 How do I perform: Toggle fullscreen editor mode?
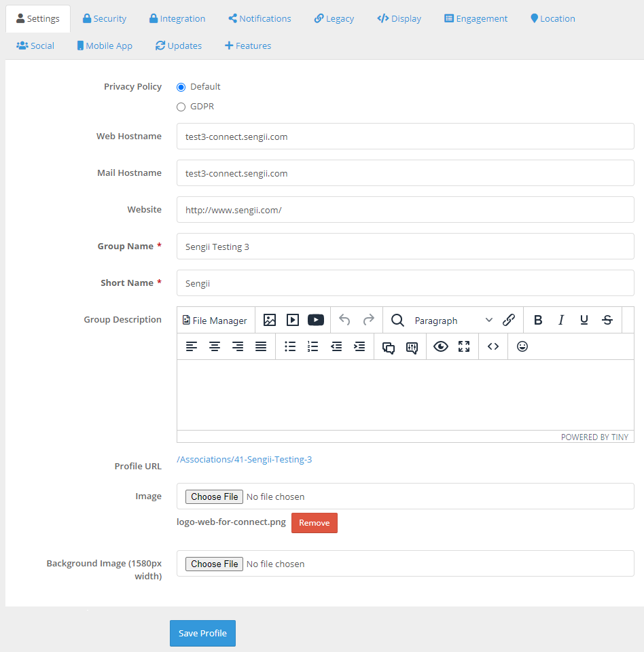(464, 346)
